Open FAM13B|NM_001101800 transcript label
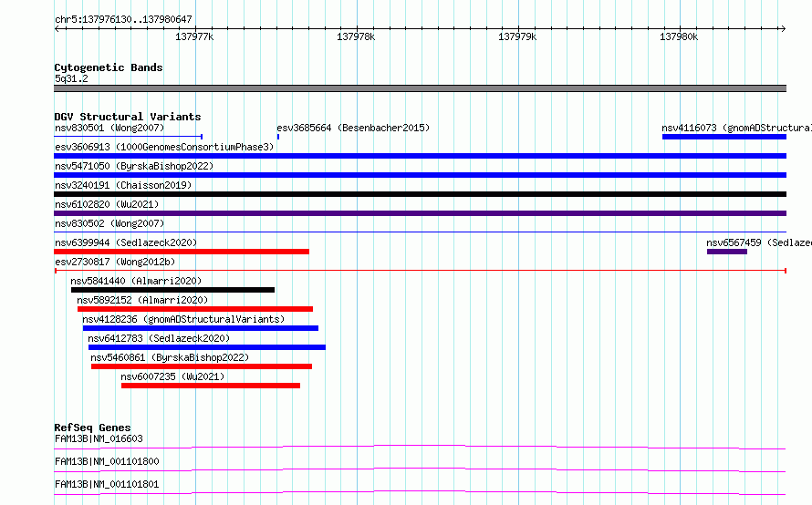The image size is (812, 505). coord(107,461)
